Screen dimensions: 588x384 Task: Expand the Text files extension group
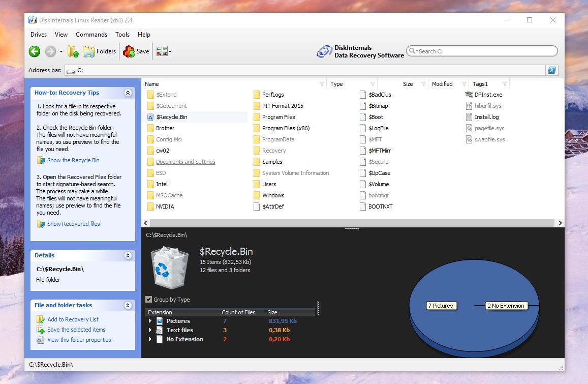pos(150,330)
